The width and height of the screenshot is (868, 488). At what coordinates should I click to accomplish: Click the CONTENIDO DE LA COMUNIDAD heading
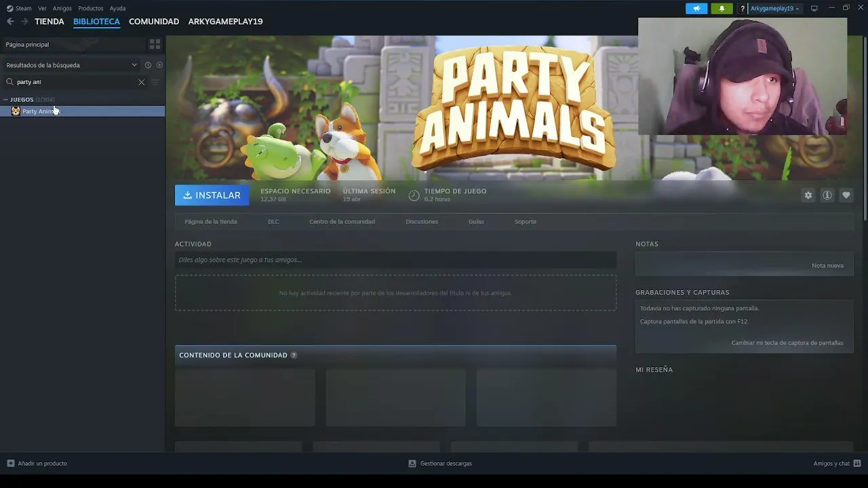233,355
